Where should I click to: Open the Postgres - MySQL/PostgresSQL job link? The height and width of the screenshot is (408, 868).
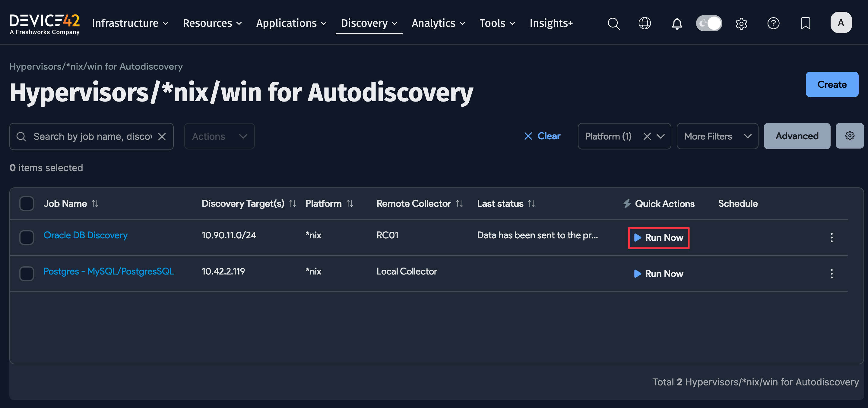click(x=109, y=271)
